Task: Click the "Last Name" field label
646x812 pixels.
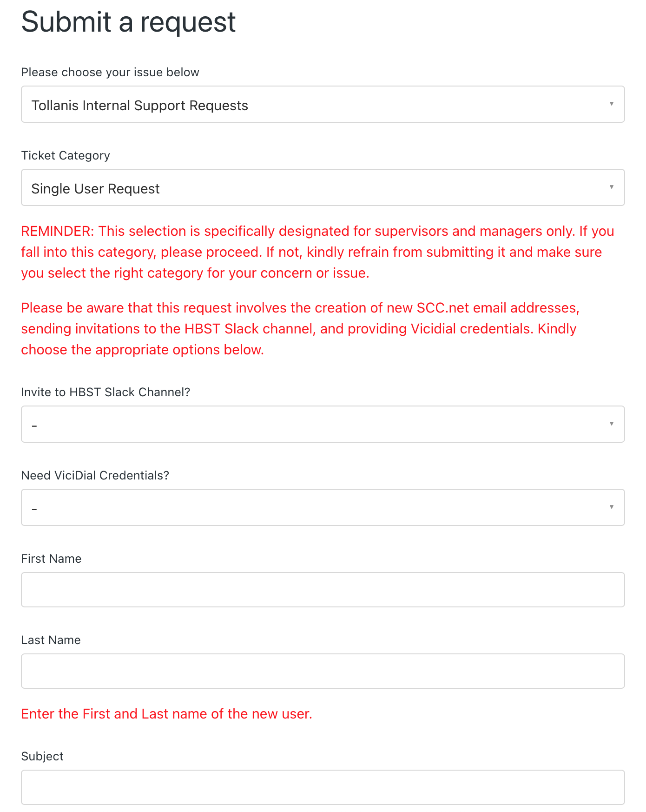Action: point(51,640)
